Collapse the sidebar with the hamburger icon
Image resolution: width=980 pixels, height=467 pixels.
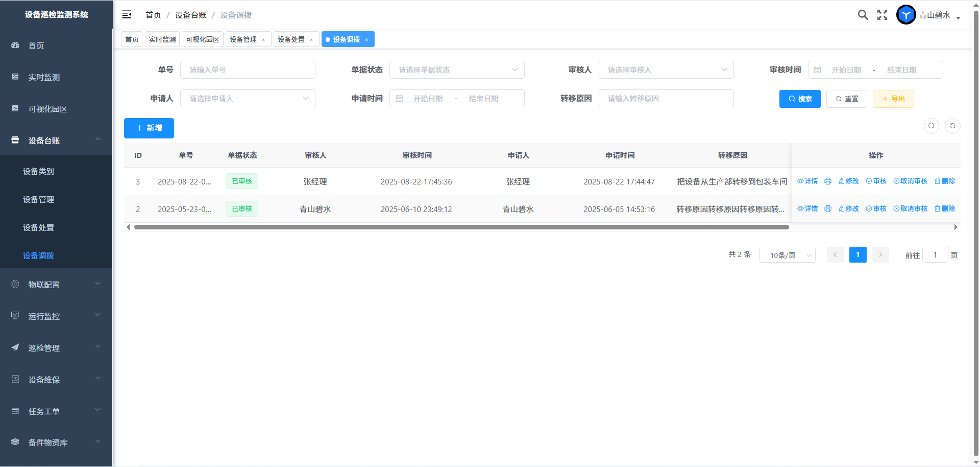(127, 15)
